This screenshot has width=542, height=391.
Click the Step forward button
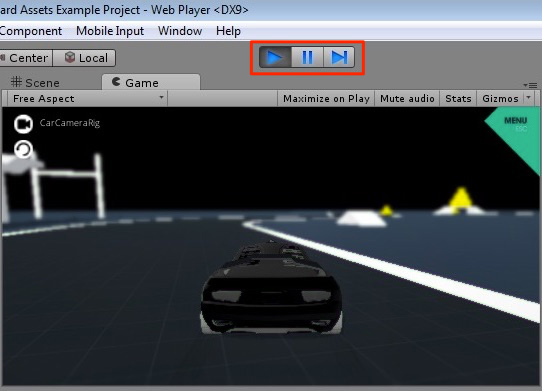[x=339, y=57]
